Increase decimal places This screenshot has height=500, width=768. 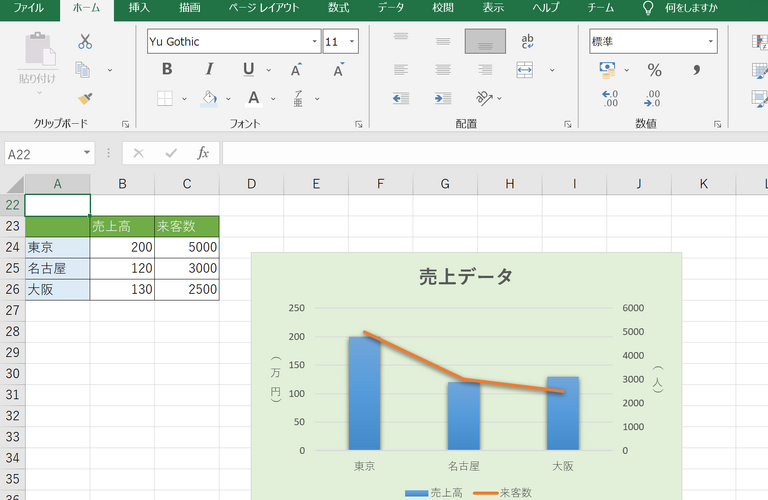(x=610, y=98)
